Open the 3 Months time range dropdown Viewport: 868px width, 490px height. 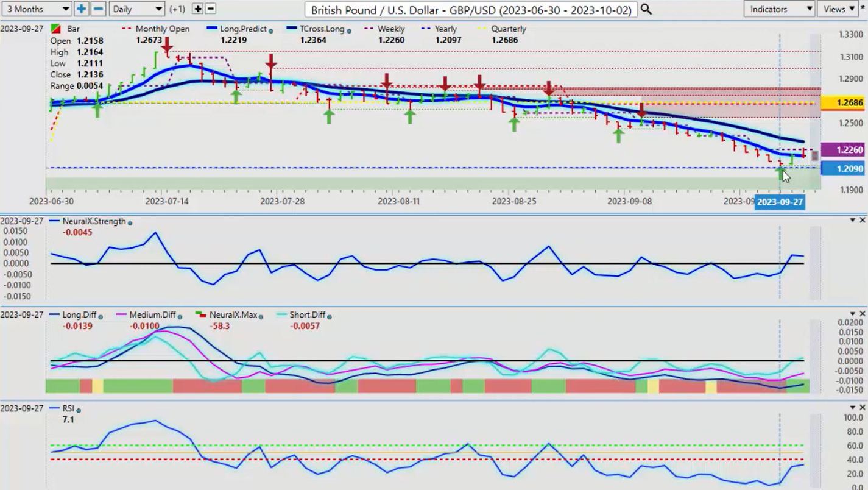[37, 9]
